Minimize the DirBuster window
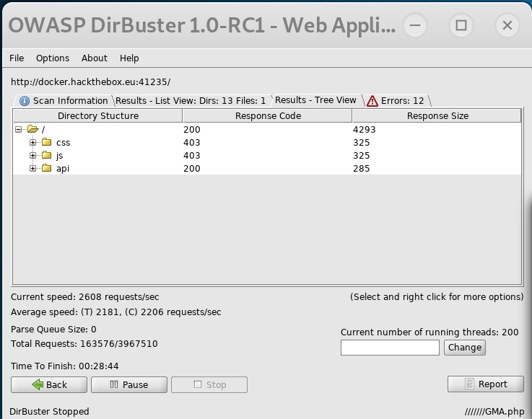This screenshot has width=532, height=419. pyautogui.click(x=414, y=25)
